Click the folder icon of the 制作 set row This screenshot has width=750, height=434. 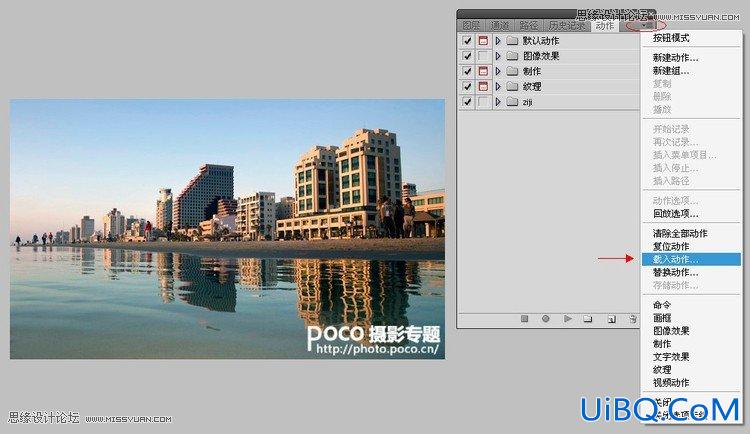[512, 71]
